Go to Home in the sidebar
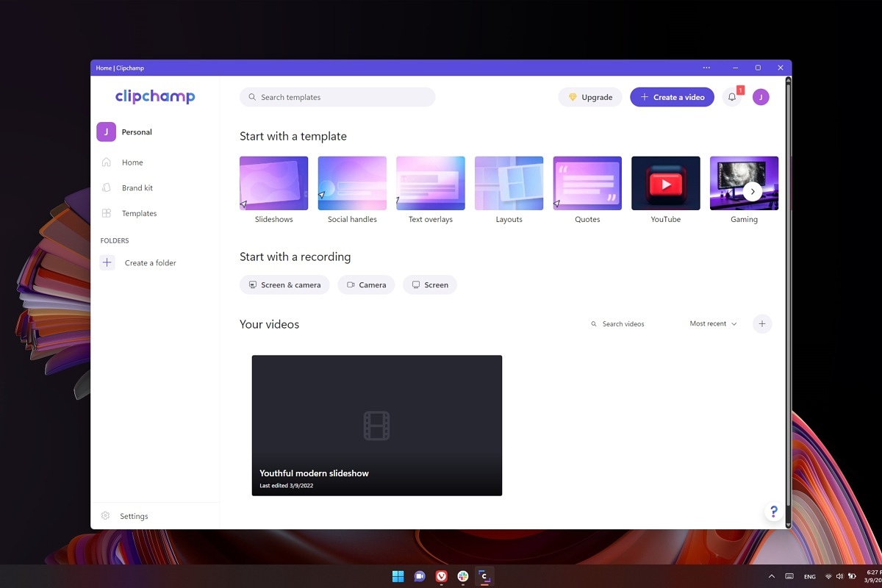The image size is (882, 588). coord(132,162)
